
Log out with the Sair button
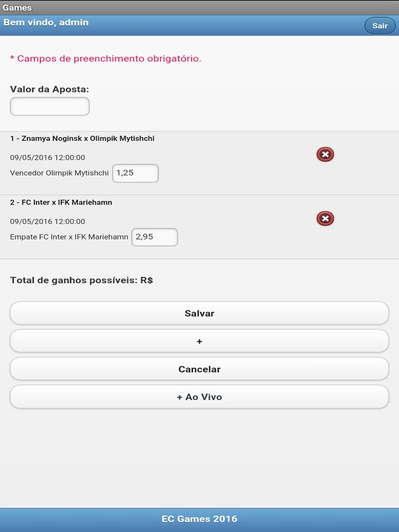380,25
